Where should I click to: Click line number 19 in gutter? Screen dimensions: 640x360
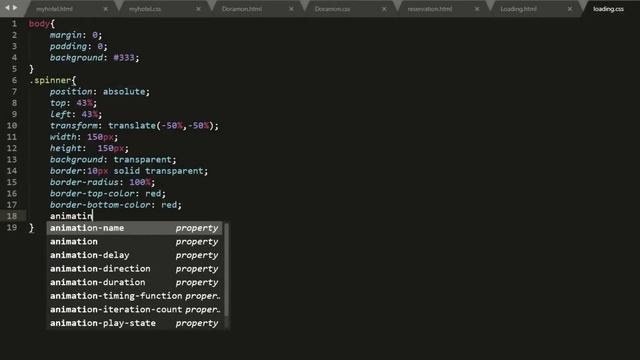coord(12,227)
